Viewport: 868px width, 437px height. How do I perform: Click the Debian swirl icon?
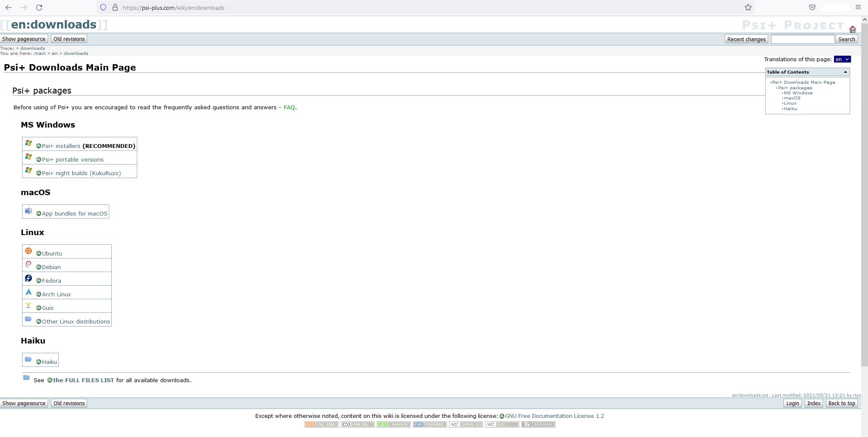coord(28,265)
